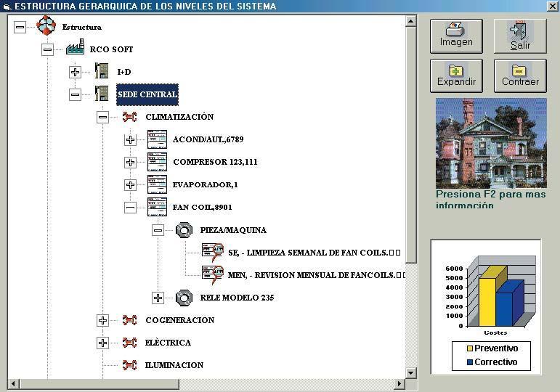560x392 pixels.
Task: Collapse the FAN COIL,8901 node
Action: (130, 207)
